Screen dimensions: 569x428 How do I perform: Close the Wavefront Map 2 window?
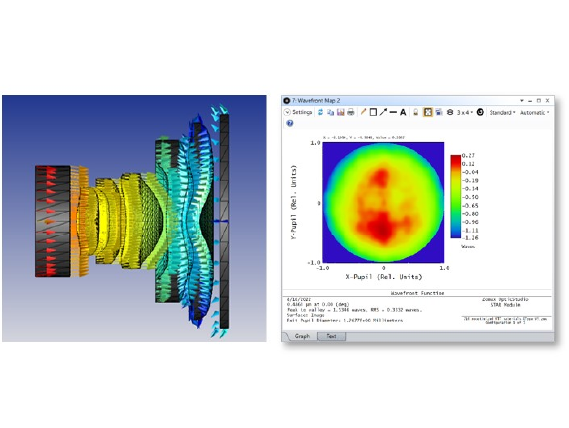548,101
